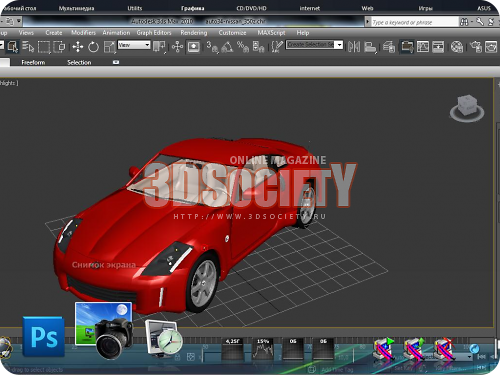Toggle Percent Snap
The image size is (500, 375).
point(243,47)
